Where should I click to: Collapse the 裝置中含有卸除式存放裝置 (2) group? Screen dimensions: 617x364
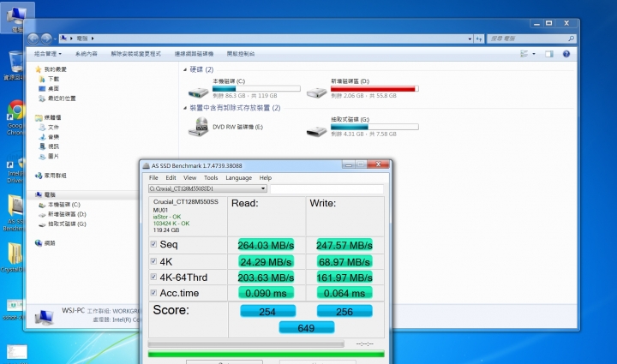[x=185, y=108]
